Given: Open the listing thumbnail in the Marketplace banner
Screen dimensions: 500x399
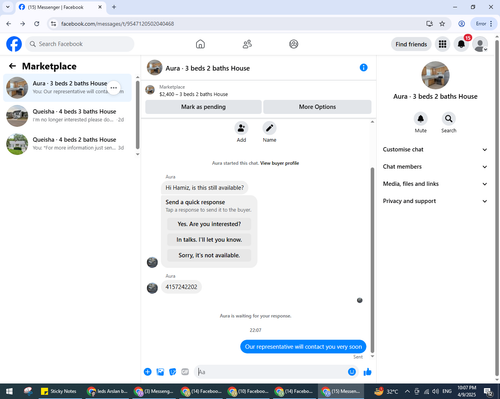Looking at the screenshot, I should tap(150, 90).
